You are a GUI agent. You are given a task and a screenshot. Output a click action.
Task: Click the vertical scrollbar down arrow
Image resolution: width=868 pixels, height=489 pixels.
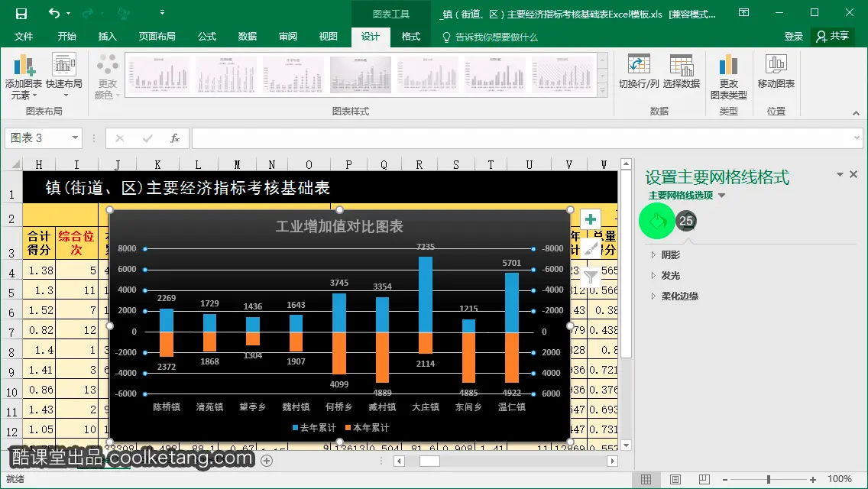(x=626, y=445)
